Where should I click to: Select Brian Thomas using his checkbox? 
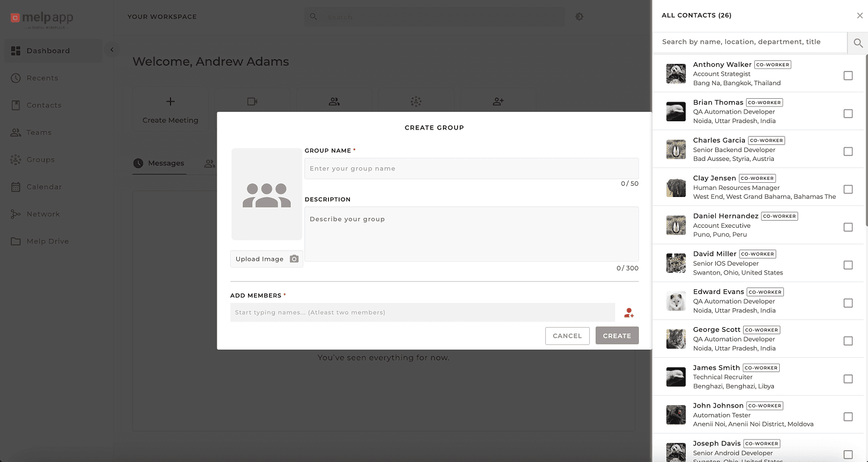click(x=848, y=112)
